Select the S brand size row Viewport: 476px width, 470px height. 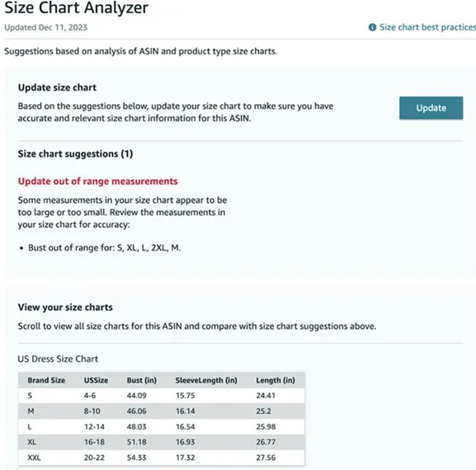coord(161,396)
